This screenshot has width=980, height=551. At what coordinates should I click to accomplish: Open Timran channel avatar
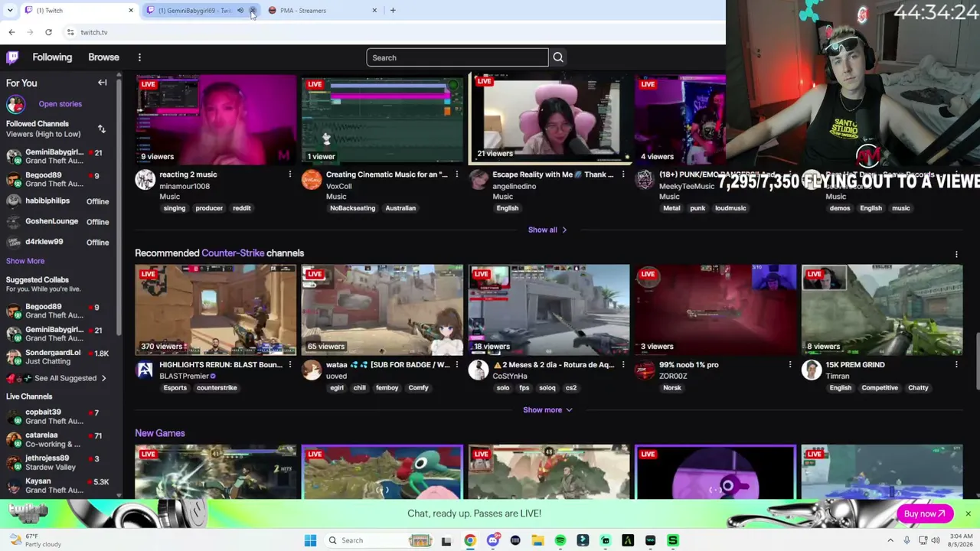812,370
